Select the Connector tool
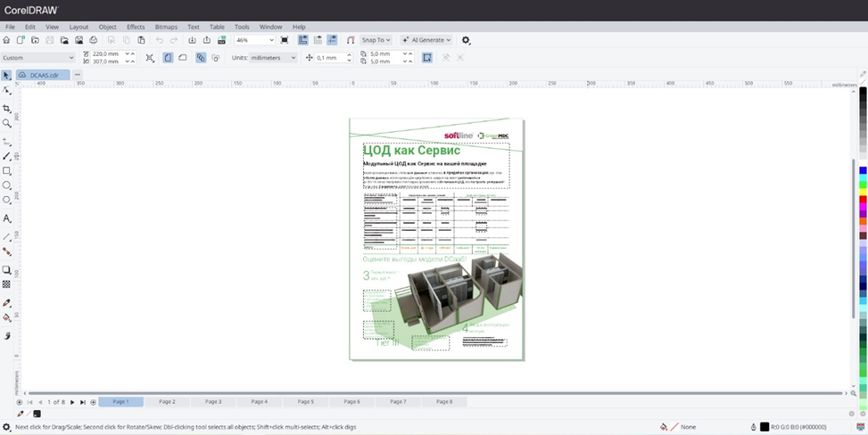 [x=6, y=251]
